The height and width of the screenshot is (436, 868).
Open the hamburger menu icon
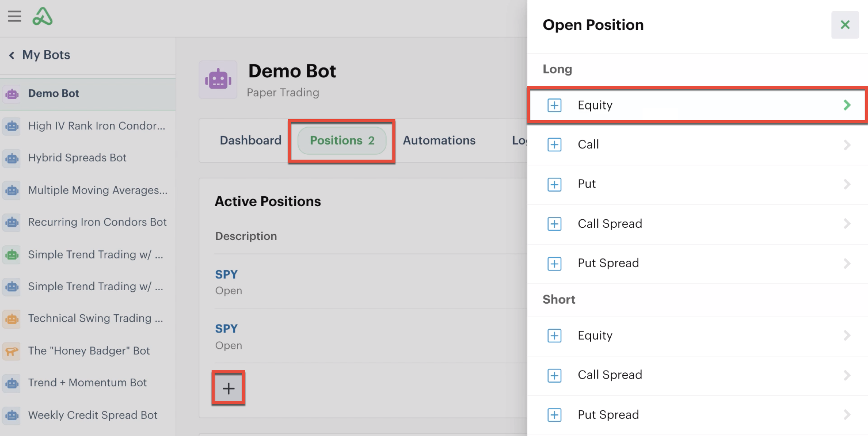(x=14, y=16)
